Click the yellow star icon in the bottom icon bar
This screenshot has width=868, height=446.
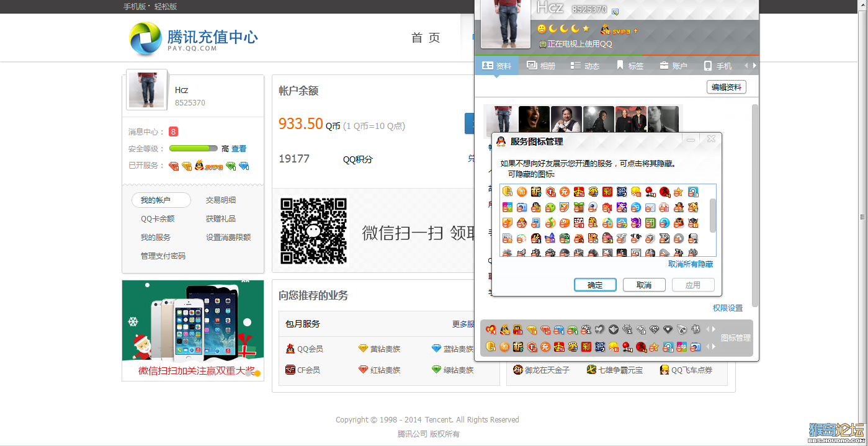[655, 347]
